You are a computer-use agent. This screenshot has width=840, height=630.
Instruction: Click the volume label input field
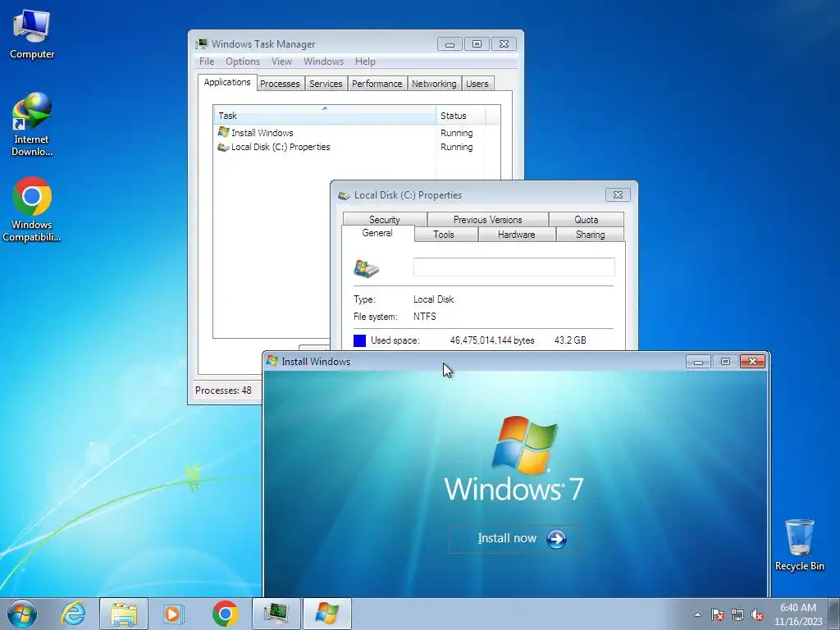(x=514, y=267)
